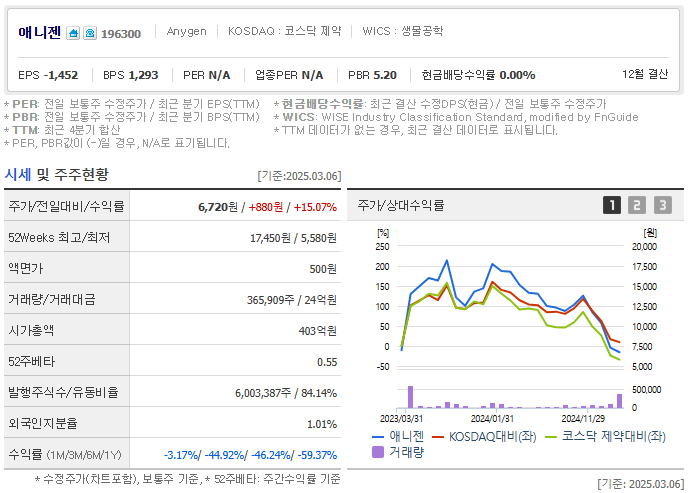Select the PBR value 5.20
The image size is (688, 493).
tap(384, 75)
